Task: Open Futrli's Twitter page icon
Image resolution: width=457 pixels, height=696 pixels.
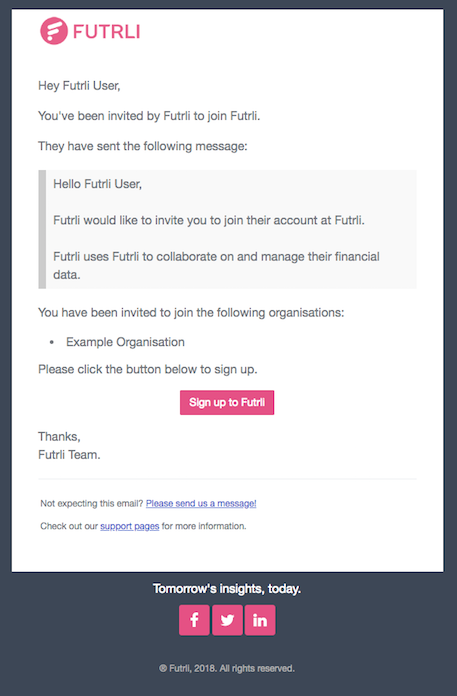Action: (227, 620)
